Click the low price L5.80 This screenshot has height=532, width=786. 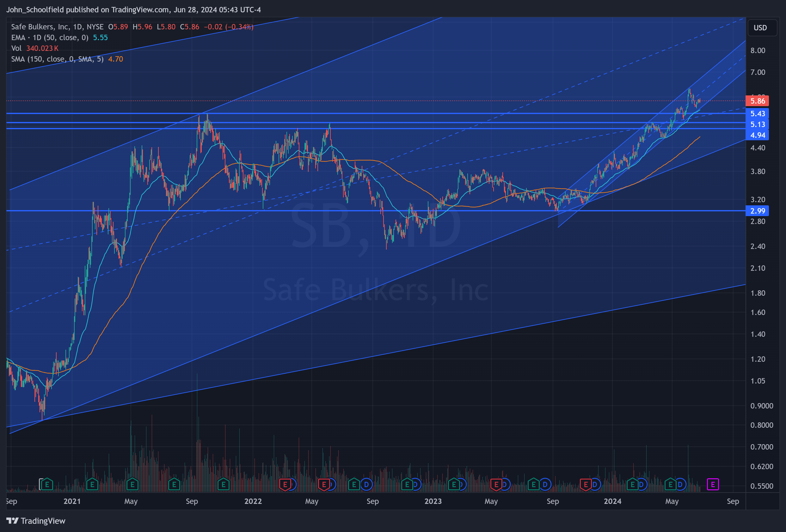(166, 27)
